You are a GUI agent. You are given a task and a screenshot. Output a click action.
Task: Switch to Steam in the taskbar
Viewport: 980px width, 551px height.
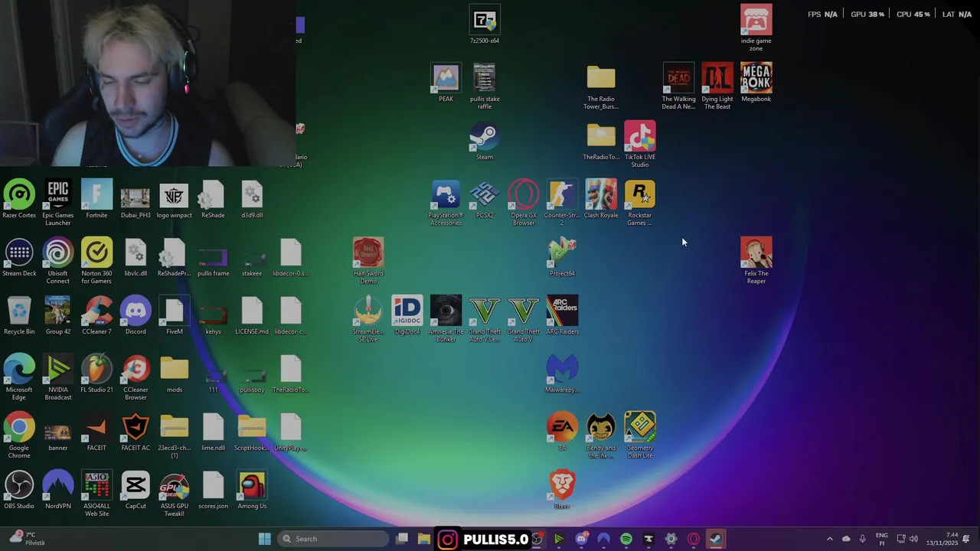(715, 539)
